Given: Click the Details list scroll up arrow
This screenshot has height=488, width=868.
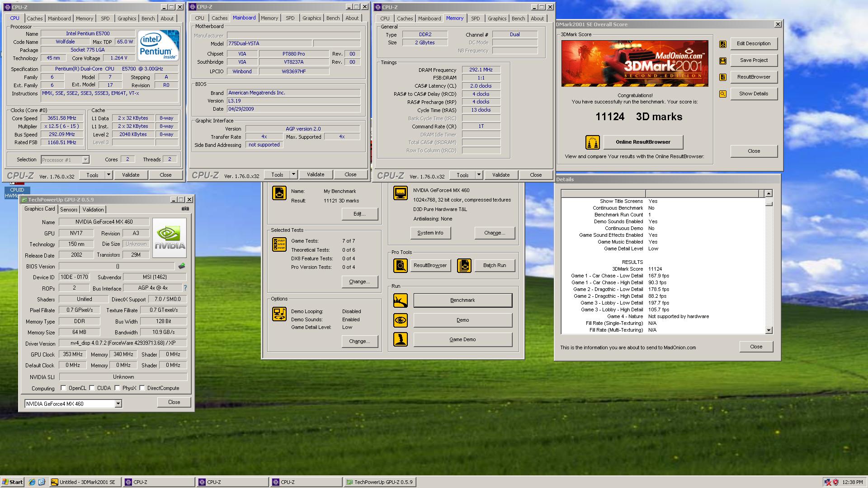Looking at the screenshot, I should point(769,193).
